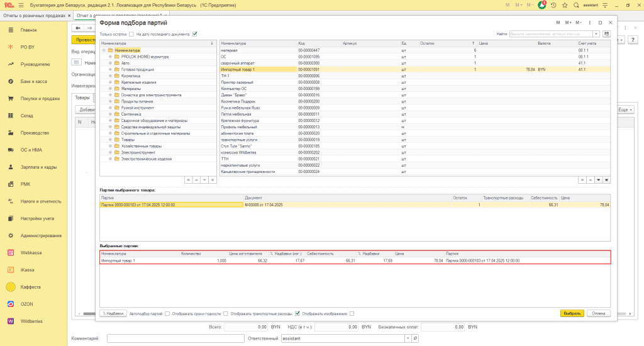Expand the Товары folder

click(110, 140)
